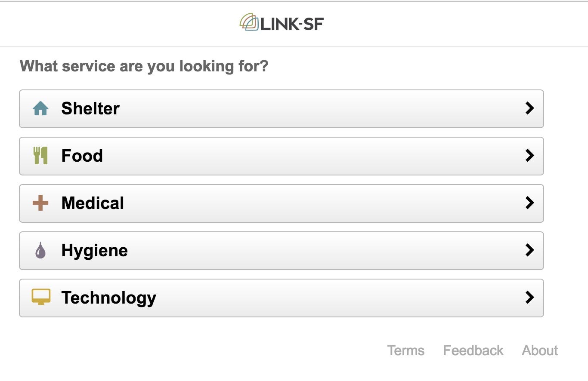588x381 pixels.
Task: Choose the Hygiene service label
Action: [x=95, y=251]
